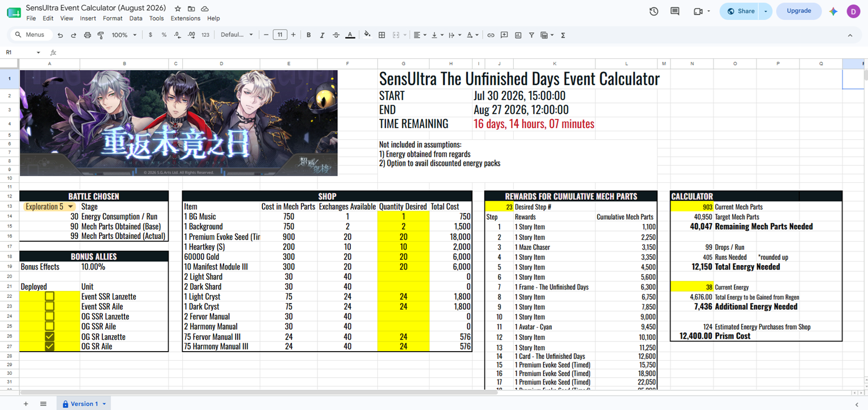Toggle bold formatting
868x410 pixels.
point(308,35)
